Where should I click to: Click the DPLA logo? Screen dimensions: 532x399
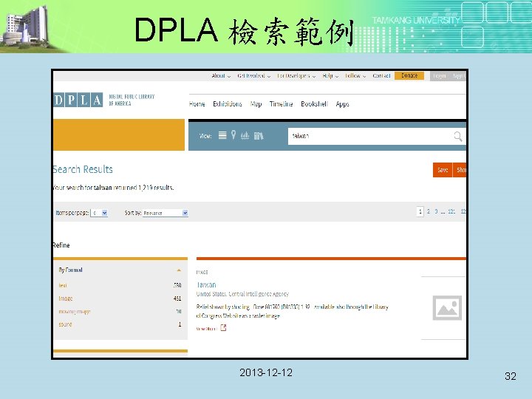(78, 100)
